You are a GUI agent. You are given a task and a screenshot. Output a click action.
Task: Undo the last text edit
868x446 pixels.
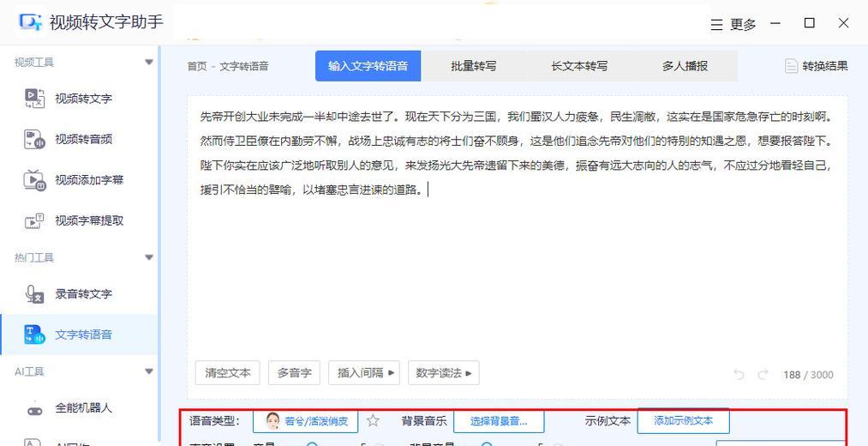pyautogui.click(x=739, y=375)
